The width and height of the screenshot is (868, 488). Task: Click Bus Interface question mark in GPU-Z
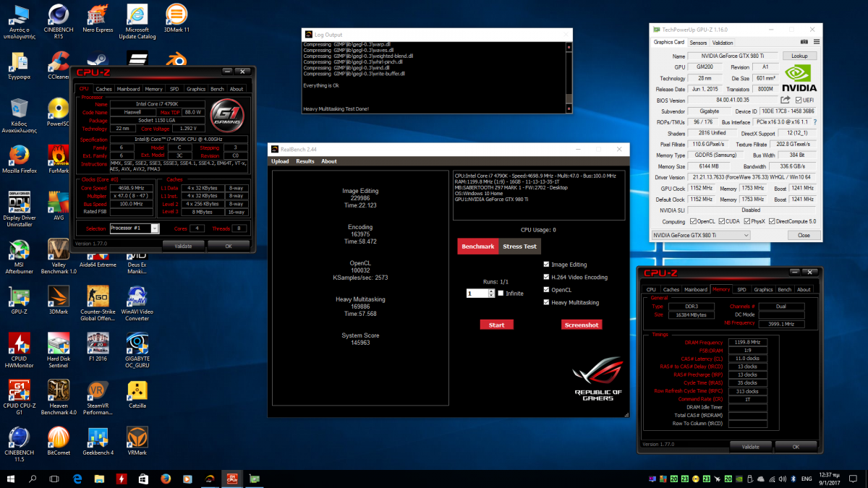(814, 122)
